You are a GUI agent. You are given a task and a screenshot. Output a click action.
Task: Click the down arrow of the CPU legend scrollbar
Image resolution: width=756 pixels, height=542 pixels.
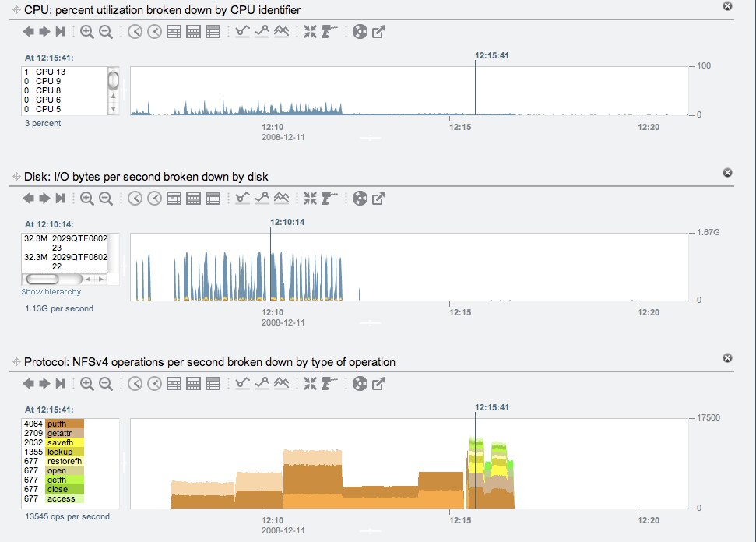click(114, 109)
